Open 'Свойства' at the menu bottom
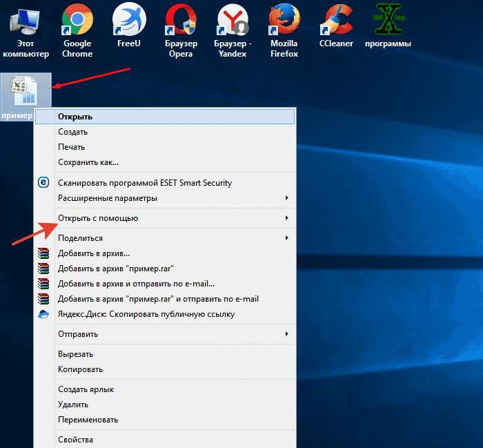The width and height of the screenshot is (483, 448). (76, 440)
